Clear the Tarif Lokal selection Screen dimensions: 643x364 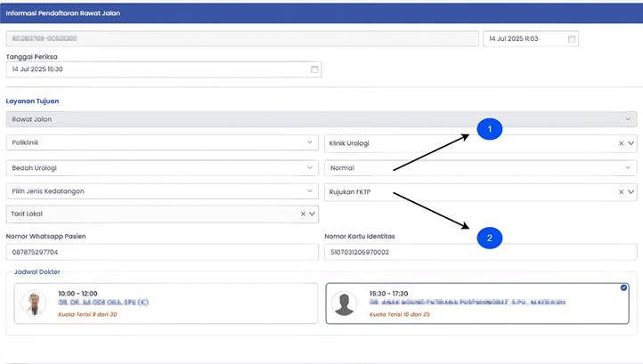pyautogui.click(x=303, y=214)
